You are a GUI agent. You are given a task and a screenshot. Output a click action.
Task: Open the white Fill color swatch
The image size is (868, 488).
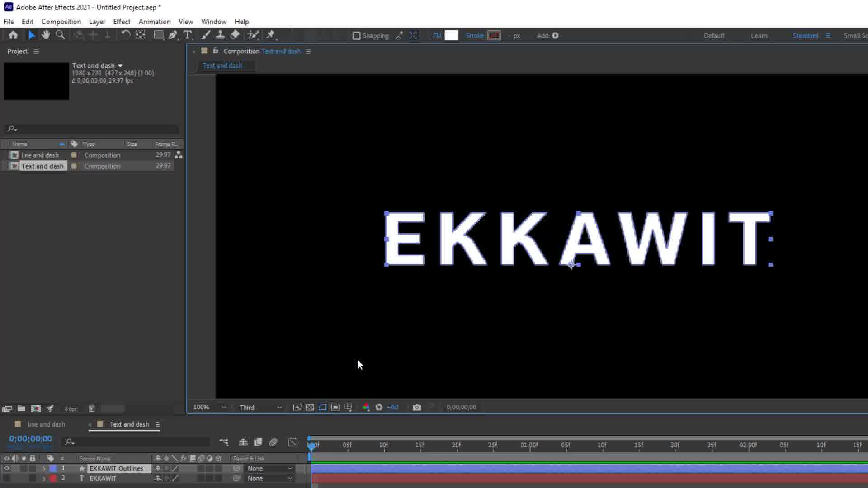[x=451, y=35]
